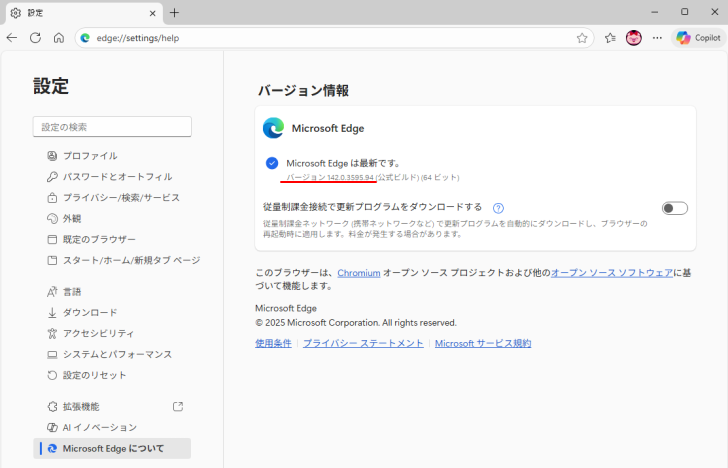
Task: Click the site info Edge icon in address bar
Action: point(85,38)
